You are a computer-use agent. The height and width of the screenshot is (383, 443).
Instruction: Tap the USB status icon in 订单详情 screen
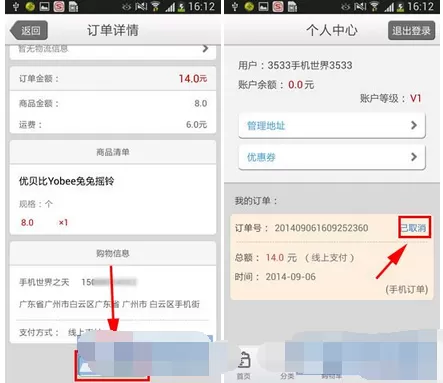[x=16, y=7]
